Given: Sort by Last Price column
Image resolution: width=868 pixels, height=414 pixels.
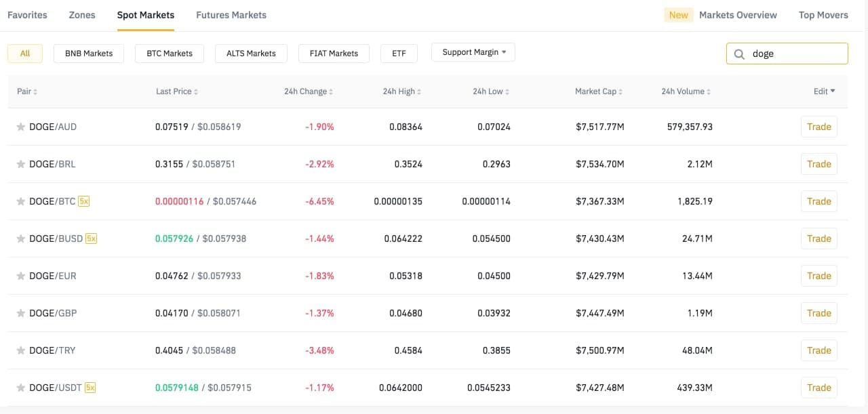Looking at the screenshot, I should tap(178, 91).
